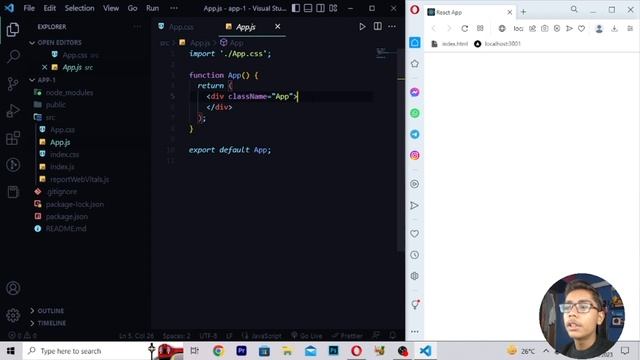This screenshot has width=640, height=360.
Task: Open editor More Actions ellipsis
Action: pos(392,27)
